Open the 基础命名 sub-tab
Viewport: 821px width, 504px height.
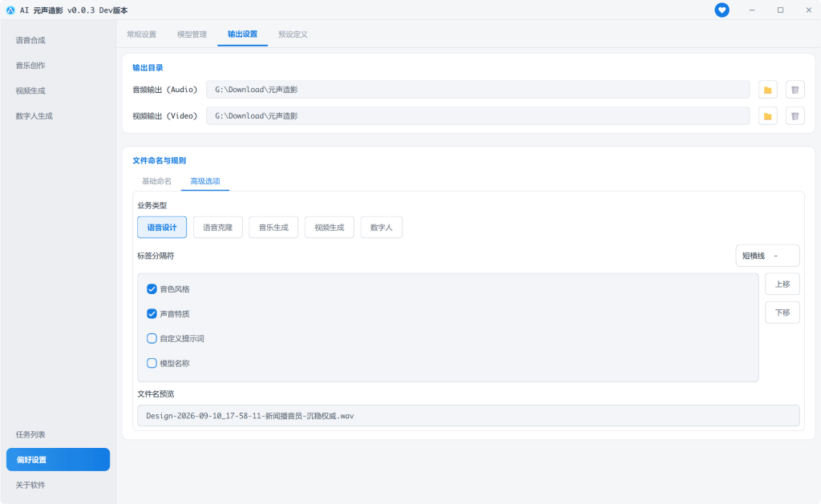[156, 181]
